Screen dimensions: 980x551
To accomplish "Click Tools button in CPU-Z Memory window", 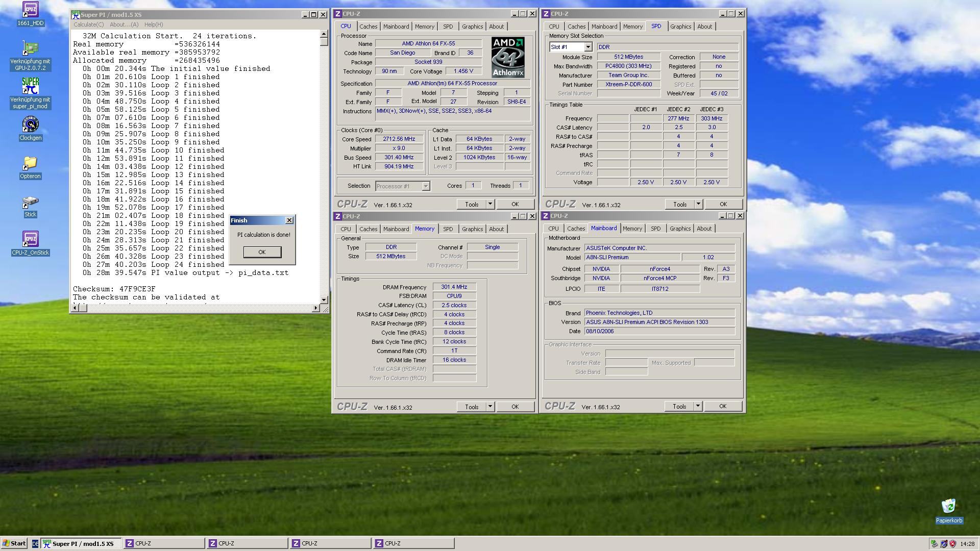I will point(472,407).
